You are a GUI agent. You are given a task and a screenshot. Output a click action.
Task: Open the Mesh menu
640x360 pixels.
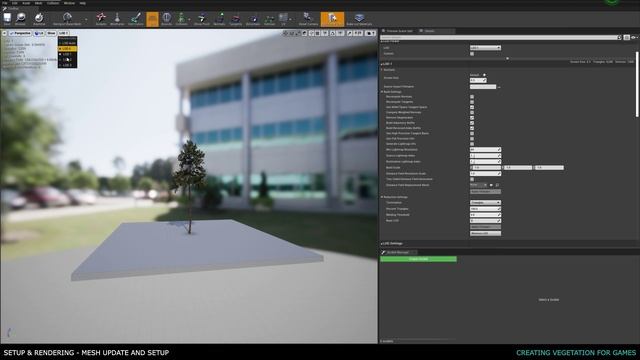pyautogui.click(x=38, y=3)
